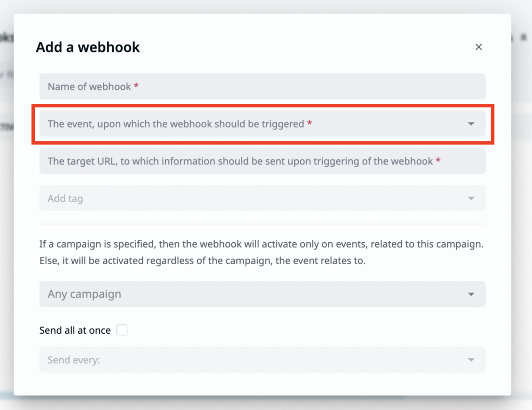Click the Add a webhook title
The image size is (532, 410).
click(88, 47)
